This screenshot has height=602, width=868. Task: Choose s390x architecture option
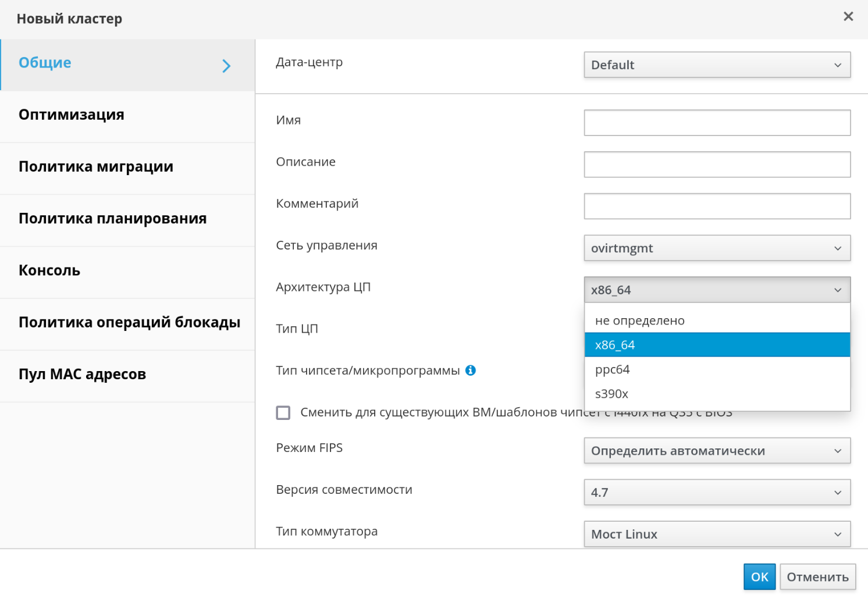coord(612,394)
